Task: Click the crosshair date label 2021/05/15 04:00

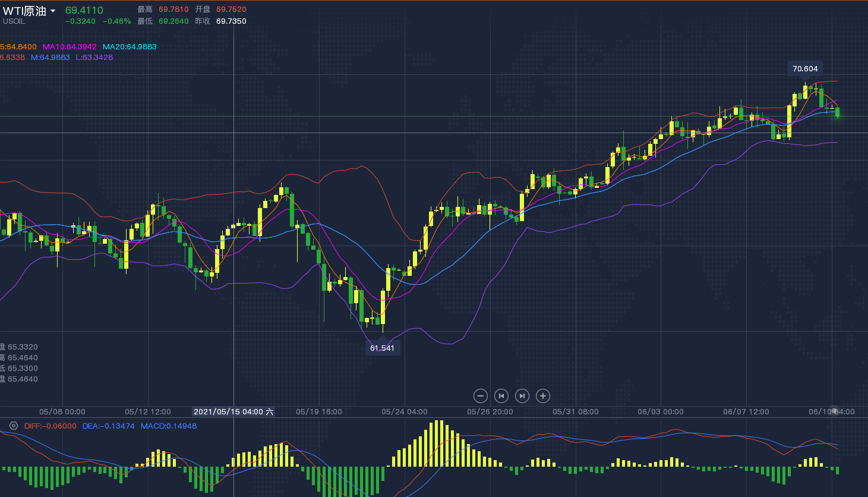Action: (233, 411)
